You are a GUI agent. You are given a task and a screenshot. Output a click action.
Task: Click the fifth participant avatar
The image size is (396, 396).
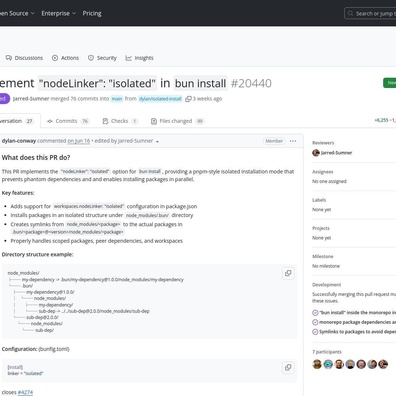tap(361, 364)
